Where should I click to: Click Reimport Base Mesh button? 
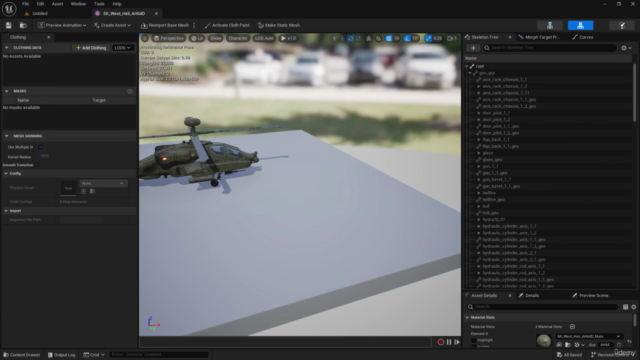pos(165,25)
